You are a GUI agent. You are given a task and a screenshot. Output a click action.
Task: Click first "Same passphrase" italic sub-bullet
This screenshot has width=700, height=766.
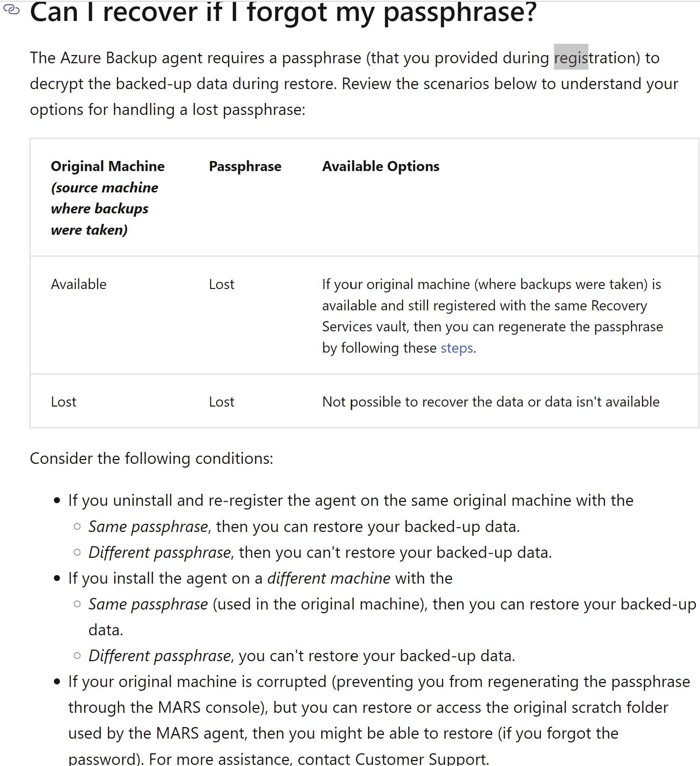pos(148,527)
